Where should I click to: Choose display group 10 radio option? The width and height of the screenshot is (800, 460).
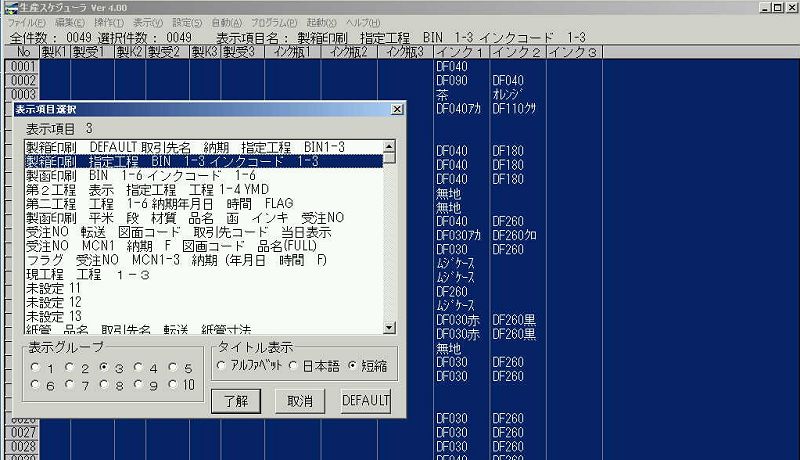[x=176, y=385]
